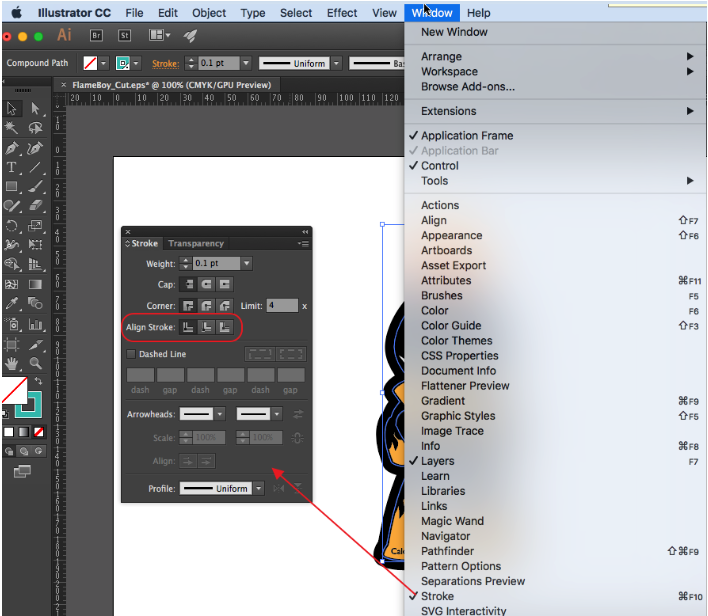Choose Pathfinder from the Window menu
The width and height of the screenshot is (708, 616).
click(447, 551)
